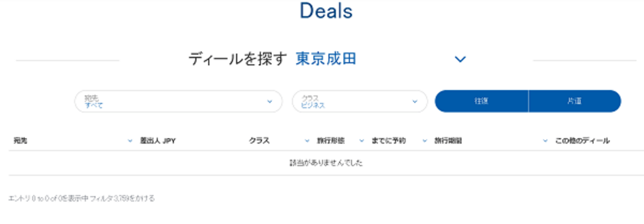Click the sort arrow beside the 旅行形態 column header
Image resolution: width=644 pixels, height=224 pixels.
362,141
